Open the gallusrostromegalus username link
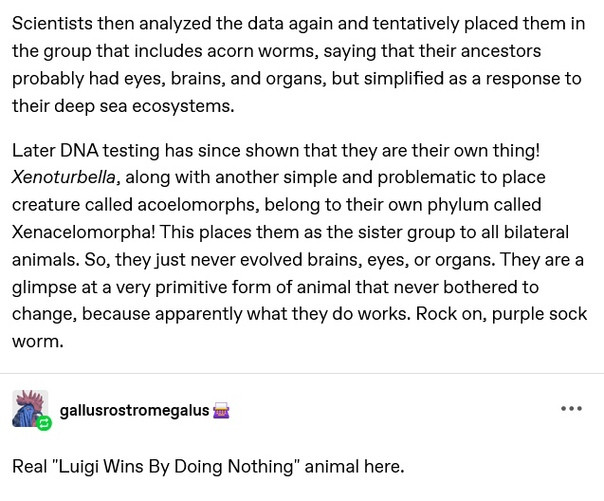The image size is (604, 501). tap(134, 410)
